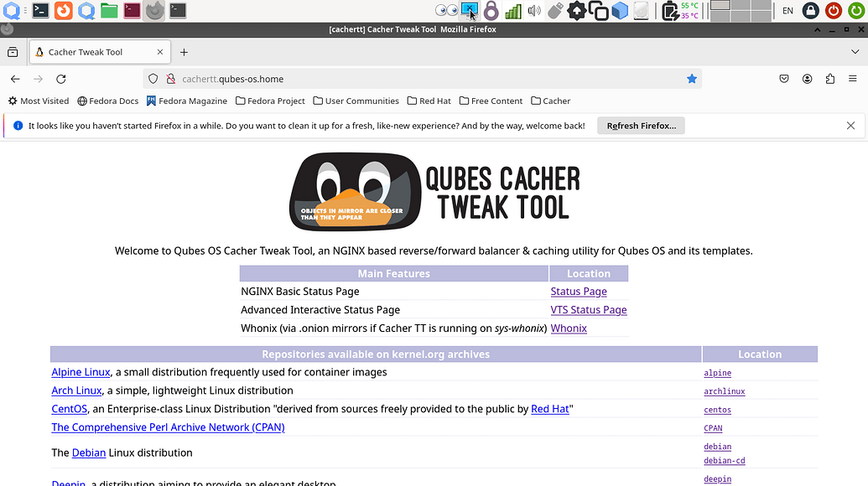
Task: Follow the Alpine Linux link
Action: point(81,372)
